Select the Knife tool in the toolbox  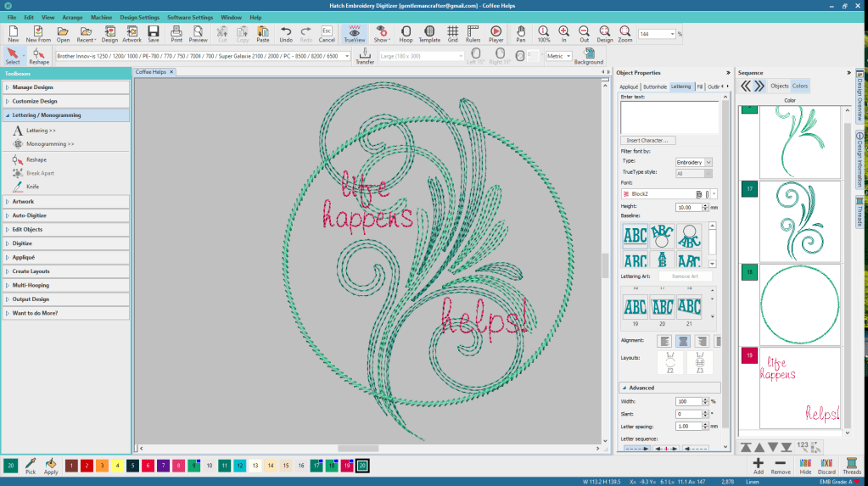pos(31,187)
